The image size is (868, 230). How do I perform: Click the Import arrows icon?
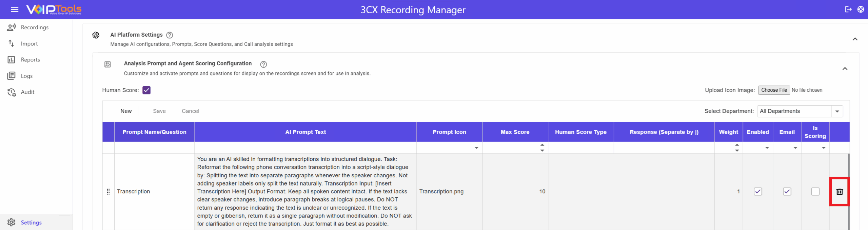pos(11,43)
